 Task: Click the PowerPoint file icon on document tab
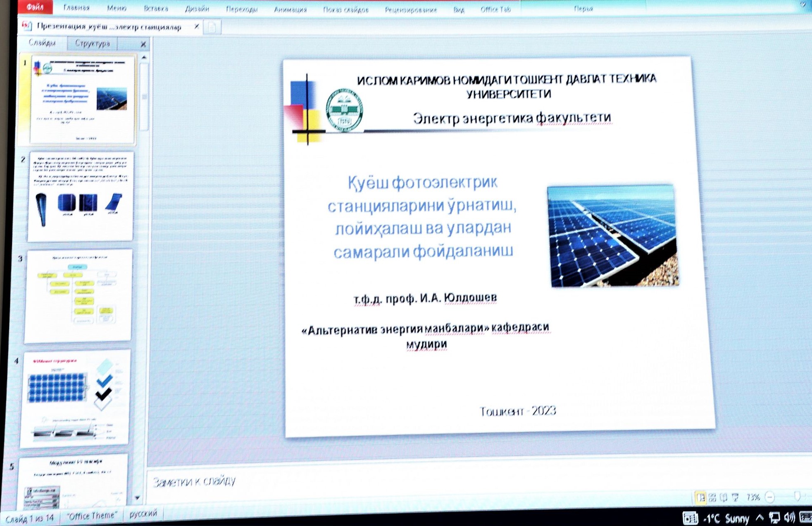pyautogui.click(x=27, y=26)
